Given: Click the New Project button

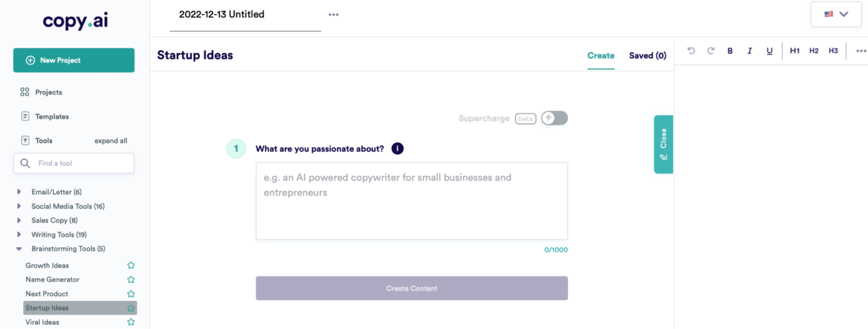Looking at the screenshot, I should pos(74,60).
